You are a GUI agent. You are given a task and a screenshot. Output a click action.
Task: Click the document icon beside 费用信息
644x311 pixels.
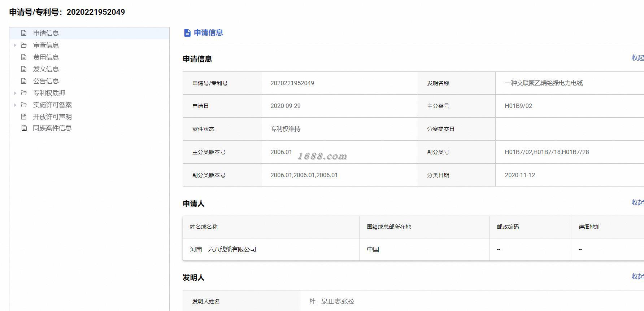(x=24, y=57)
